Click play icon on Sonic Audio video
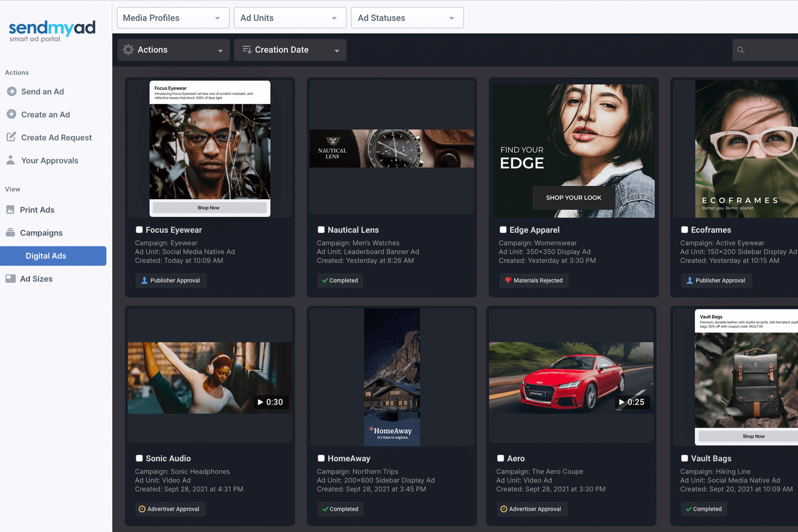Screen dimensions: 798x532 point(261,402)
